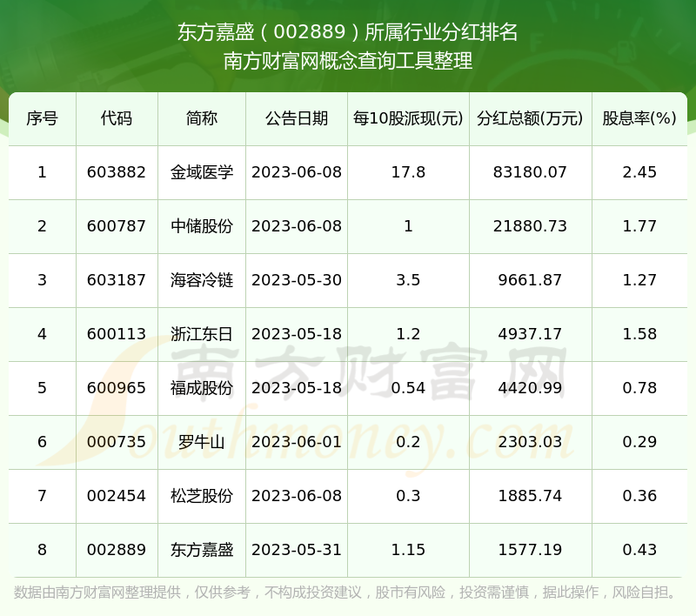Select the 简称 column header

coord(202,118)
